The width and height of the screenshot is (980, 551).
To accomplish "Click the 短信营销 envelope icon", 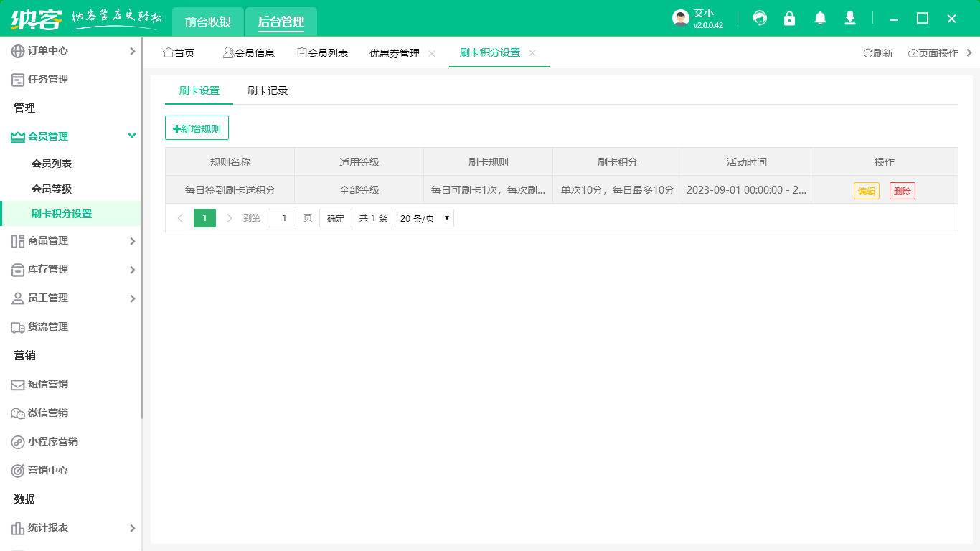I will (18, 385).
